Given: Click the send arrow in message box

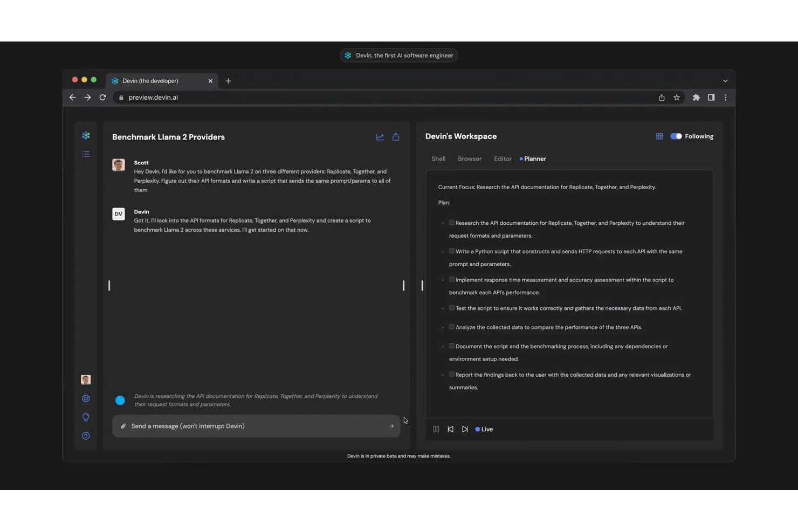Looking at the screenshot, I should click(x=391, y=426).
